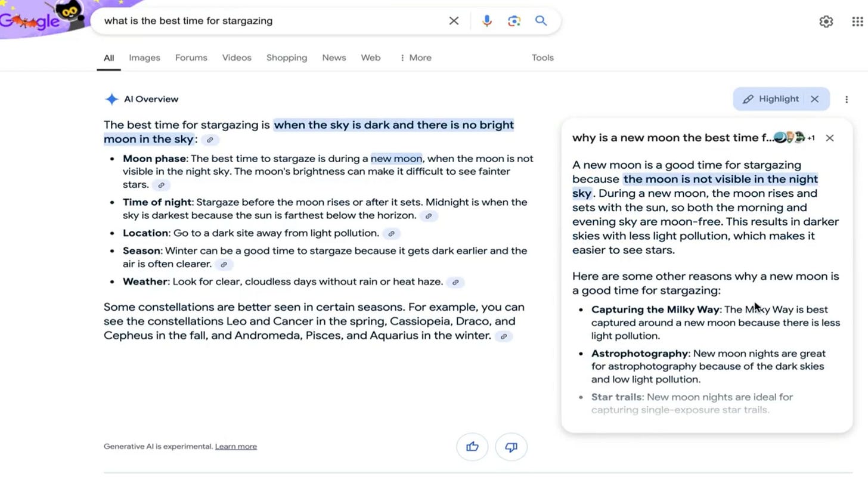Open Google Lens image search
This screenshot has width=868, height=489.
514,21
